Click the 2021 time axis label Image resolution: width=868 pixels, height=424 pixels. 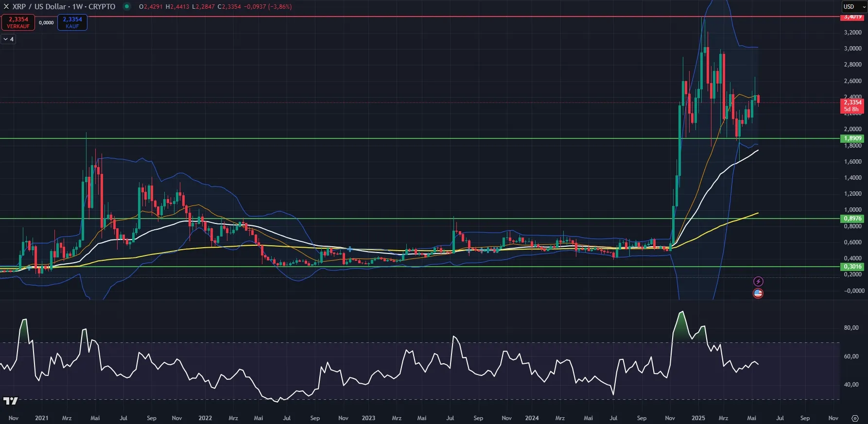(x=42, y=418)
